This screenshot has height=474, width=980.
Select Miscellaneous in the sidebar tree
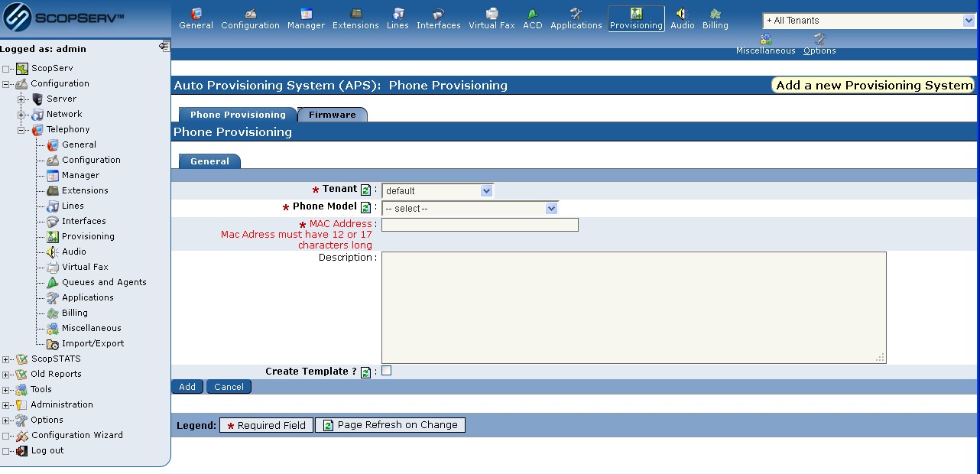pyautogui.click(x=91, y=328)
